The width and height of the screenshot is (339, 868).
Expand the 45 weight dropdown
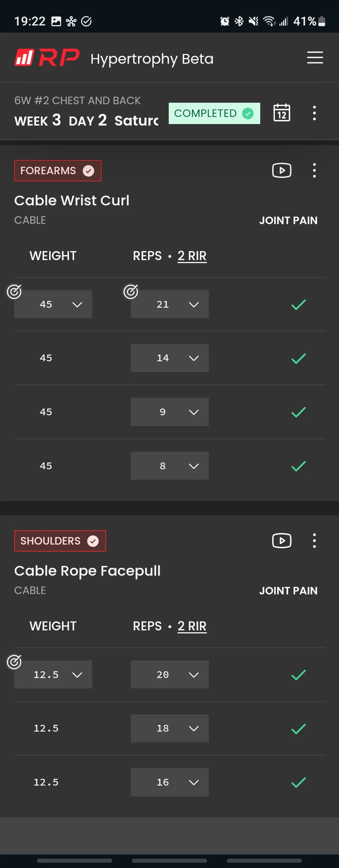[x=53, y=304]
